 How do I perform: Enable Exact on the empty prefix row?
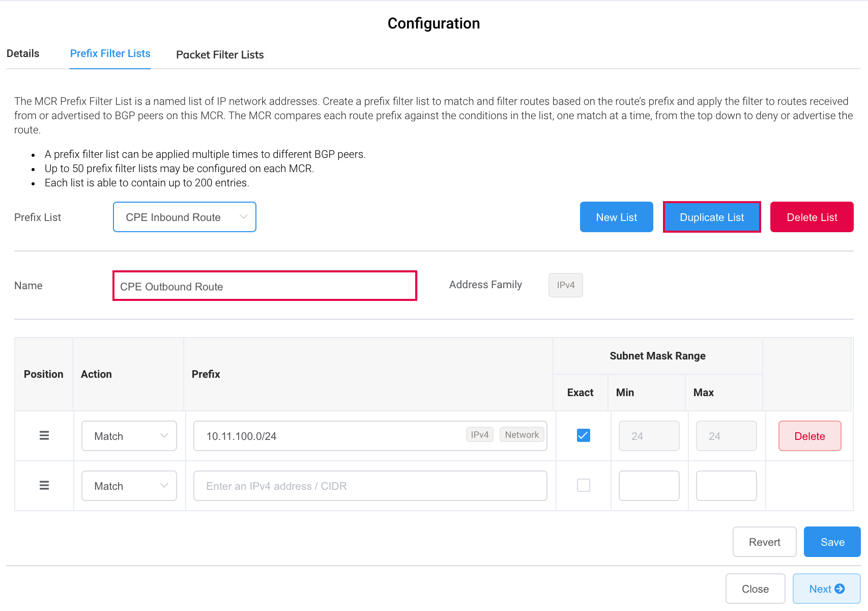[583, 485]
